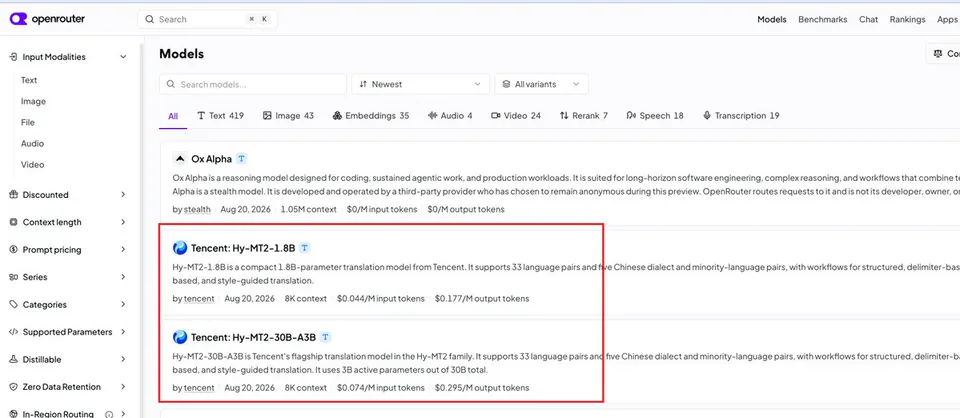Click the text badge next to Hy-MT2-30B-A3B
The height and width of the screenshot is (418, 960).
(x=326, y=337)
